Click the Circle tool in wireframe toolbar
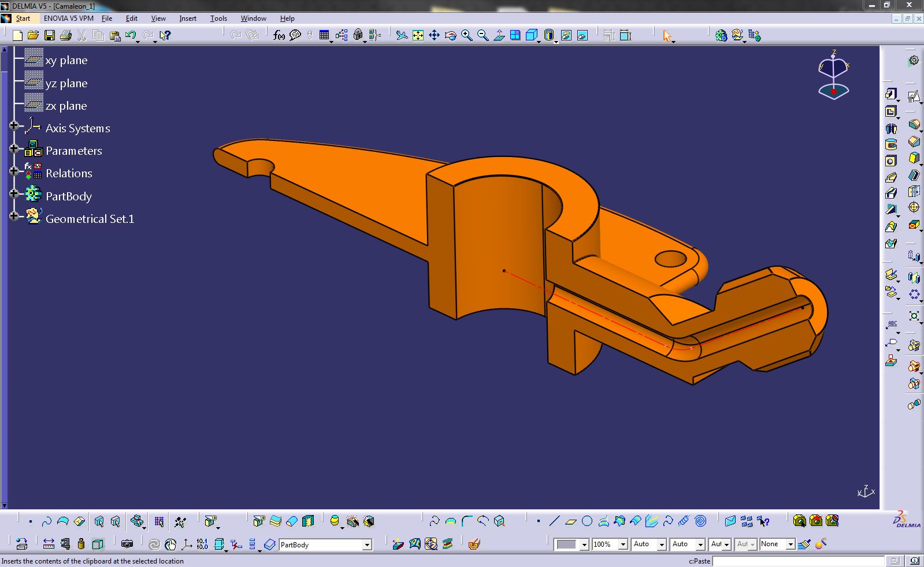Image resolution: width=924 pixels, height=567 pixels. [x=587, y=521]
